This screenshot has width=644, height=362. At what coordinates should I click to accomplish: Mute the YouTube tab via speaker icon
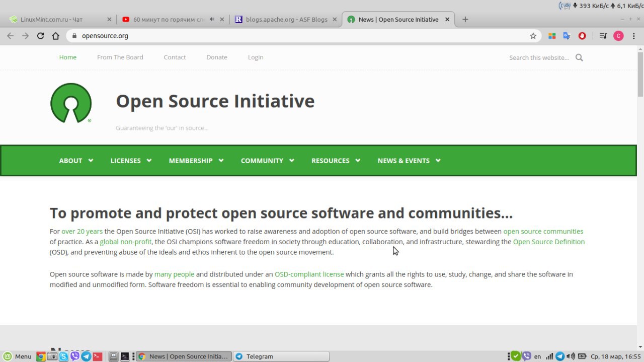(212, 19)
